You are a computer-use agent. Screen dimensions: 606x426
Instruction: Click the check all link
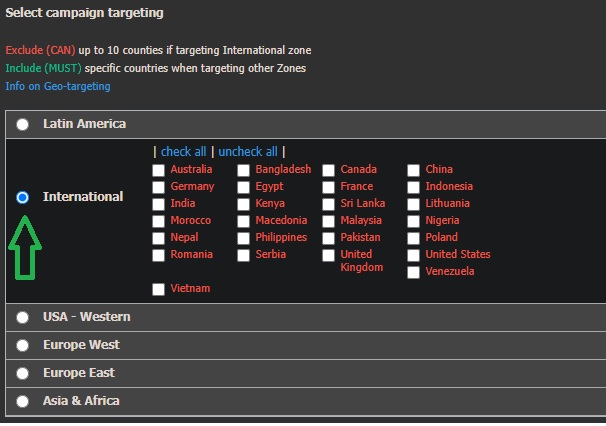(x=184, y=152)
